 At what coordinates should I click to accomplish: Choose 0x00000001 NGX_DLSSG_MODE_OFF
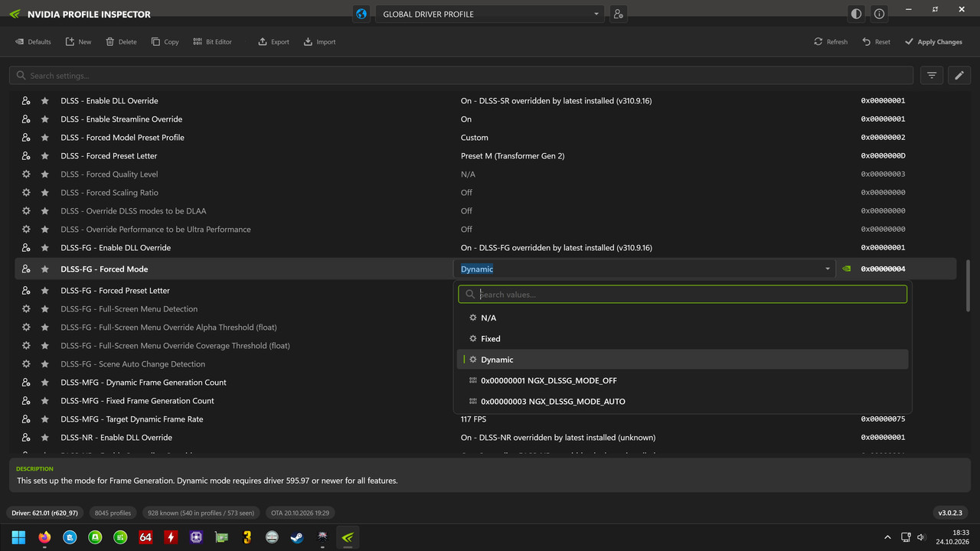(682, 380)
